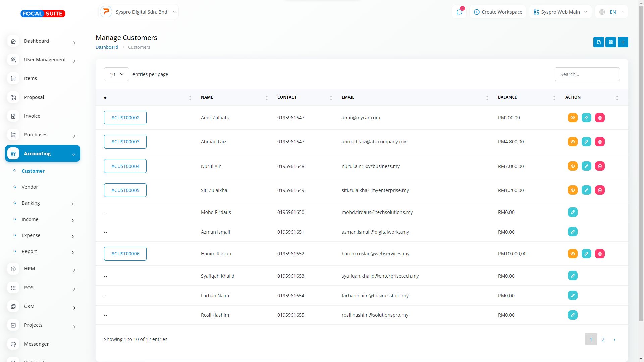Screen dimensions: 644x362
Task: Click the Search input field
Action: click(x=587, y=74)
